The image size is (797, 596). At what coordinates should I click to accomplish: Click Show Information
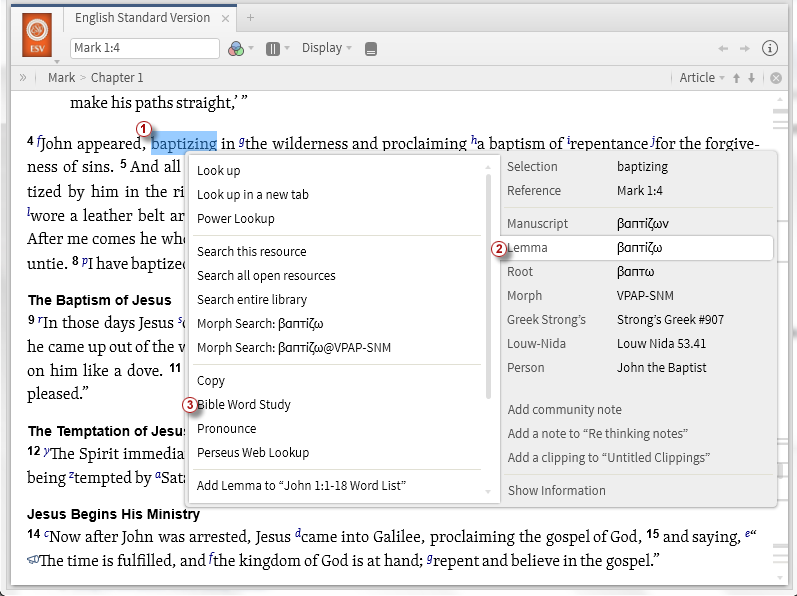tap(557, 491)
